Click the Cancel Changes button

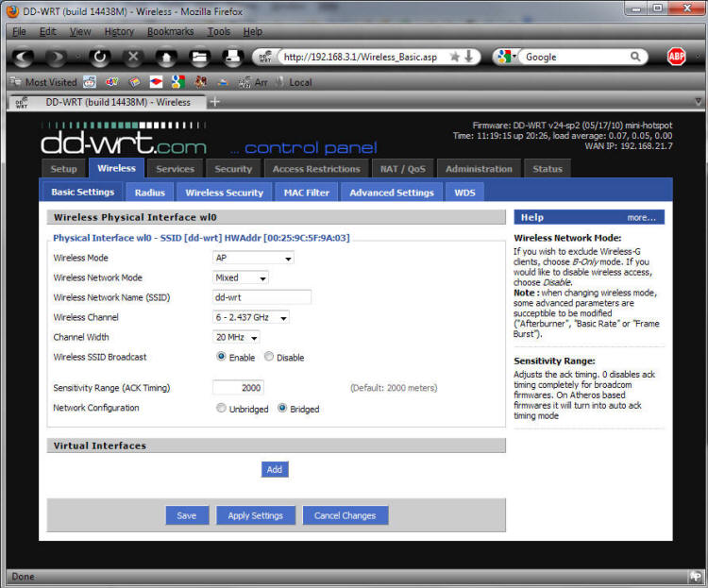click(x=345, y=515)
